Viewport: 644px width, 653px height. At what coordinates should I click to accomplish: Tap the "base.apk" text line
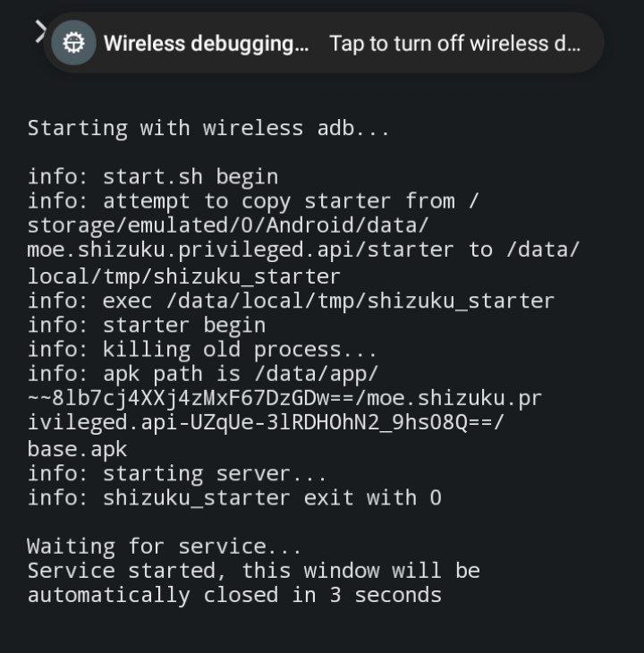77,448
